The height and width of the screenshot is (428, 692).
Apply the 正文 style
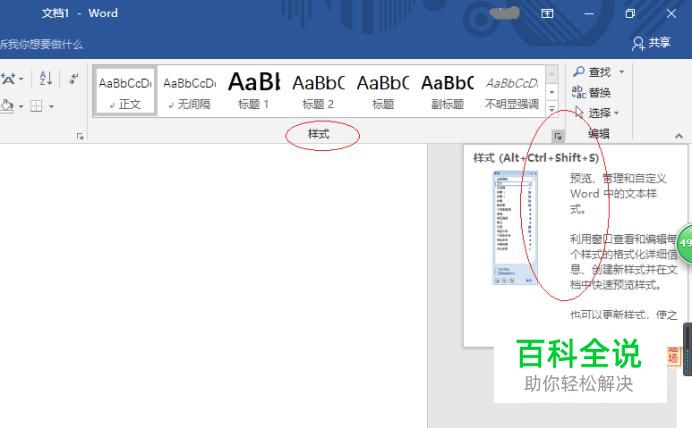[x=125, y=92]
